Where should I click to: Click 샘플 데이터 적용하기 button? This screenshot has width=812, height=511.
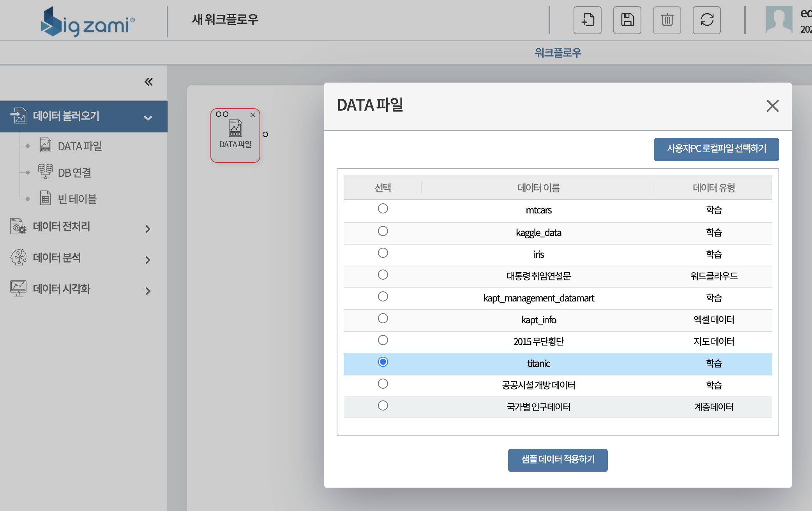pyautogui.click(x=558, y=460)
